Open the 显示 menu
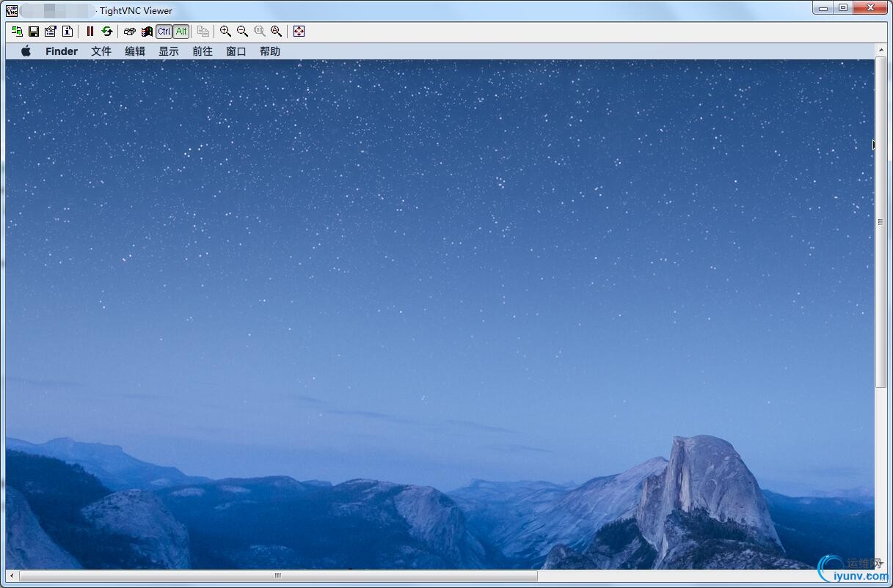The height and width of the screenshot is (588, 893). pyautogui.click(x=169, y=51)
